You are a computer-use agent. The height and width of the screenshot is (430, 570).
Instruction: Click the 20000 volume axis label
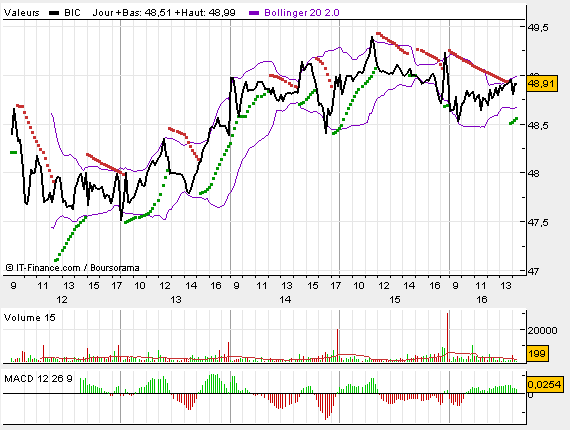pos(542,330)
